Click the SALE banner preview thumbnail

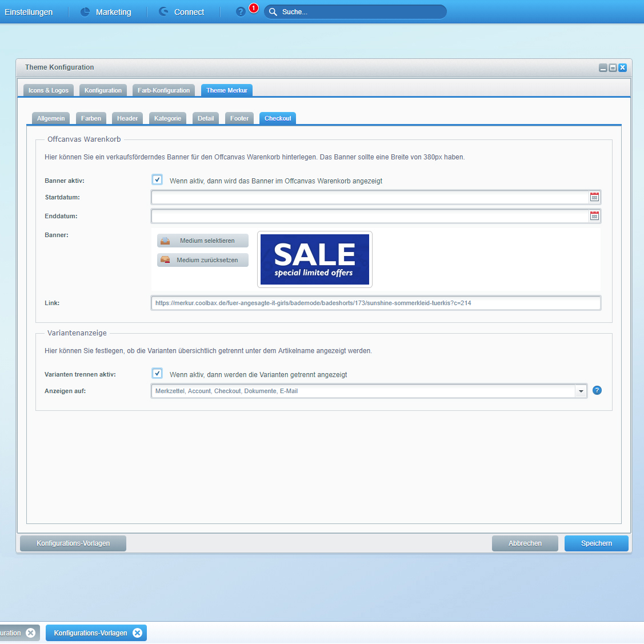point(315,259)
